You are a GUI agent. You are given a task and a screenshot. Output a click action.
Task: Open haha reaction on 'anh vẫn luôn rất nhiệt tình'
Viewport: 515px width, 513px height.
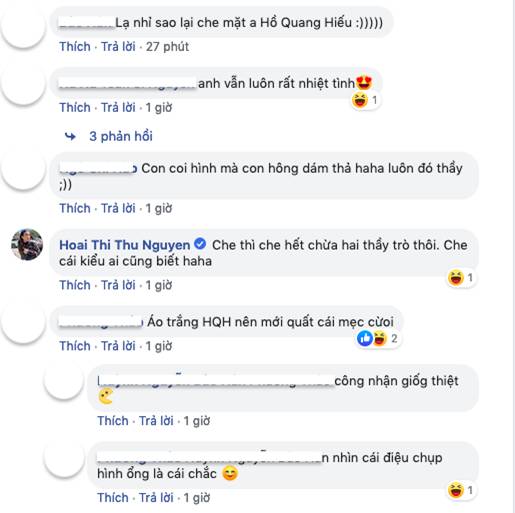pos(360,100)
